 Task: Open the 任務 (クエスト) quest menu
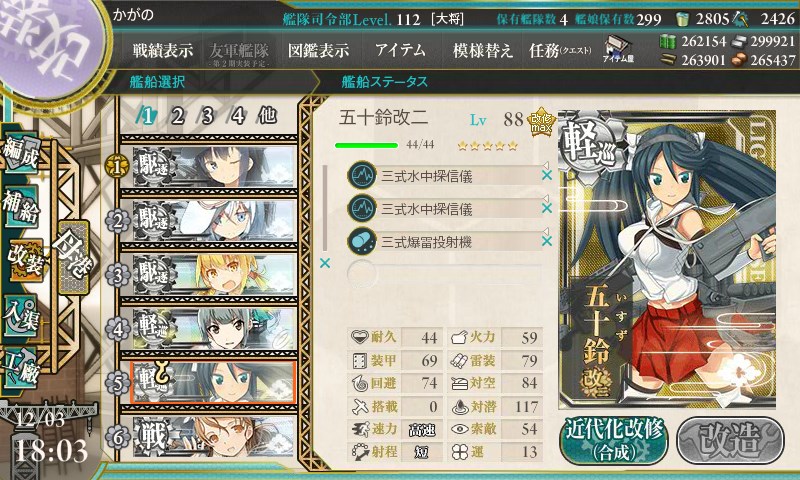point(560,50)
